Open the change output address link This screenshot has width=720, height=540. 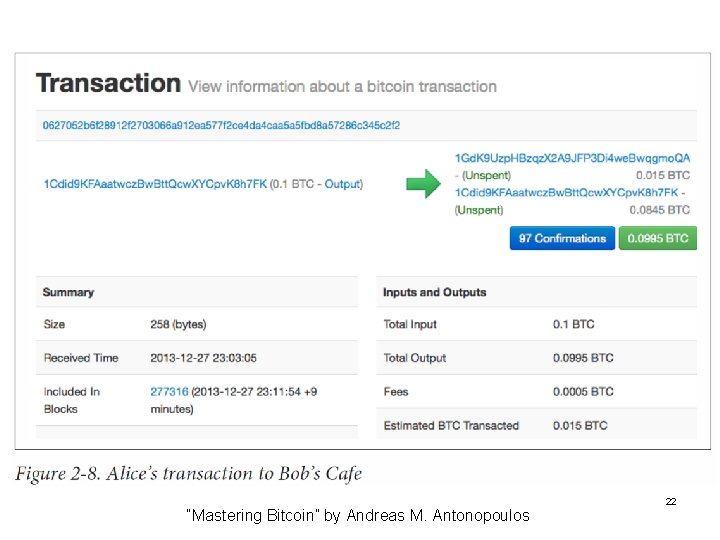point(568,192)
